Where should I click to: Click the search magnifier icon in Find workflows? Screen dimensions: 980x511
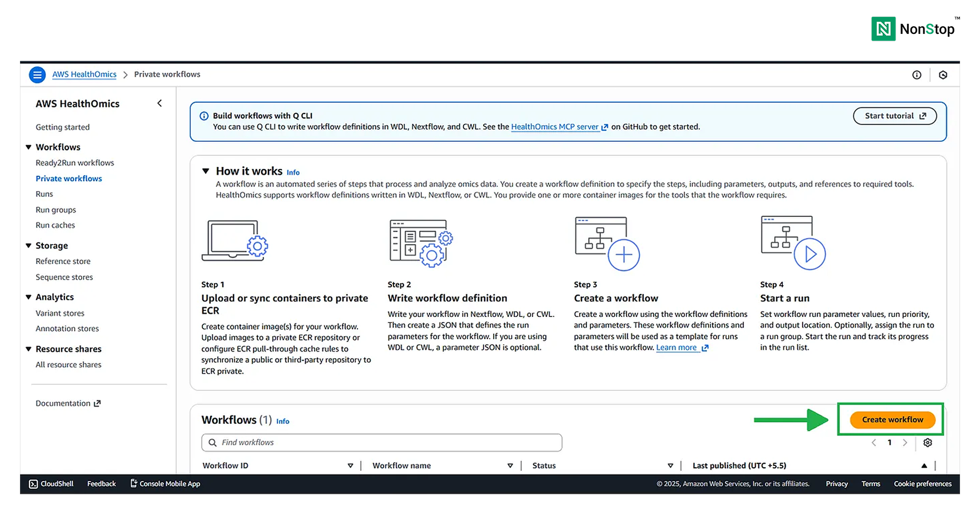pyautogui.click(x=212, y=443)
